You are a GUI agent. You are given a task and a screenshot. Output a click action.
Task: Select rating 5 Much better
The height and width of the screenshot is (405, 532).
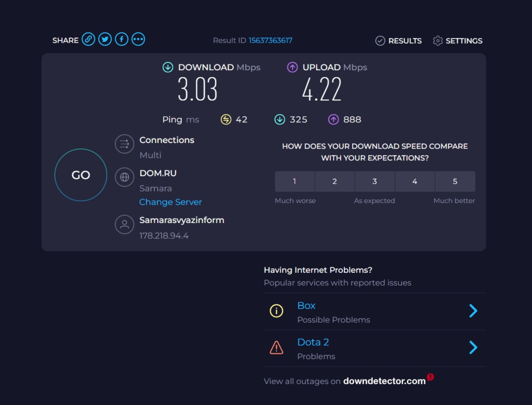coord(454,182)
